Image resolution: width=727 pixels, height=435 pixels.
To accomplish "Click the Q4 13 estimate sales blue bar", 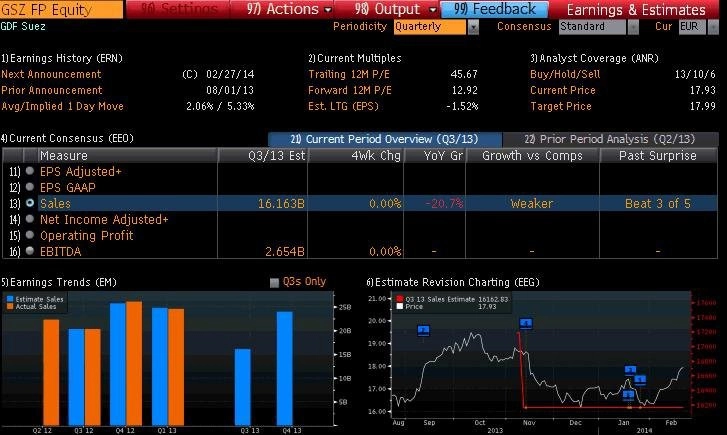I will coord(285,368).
